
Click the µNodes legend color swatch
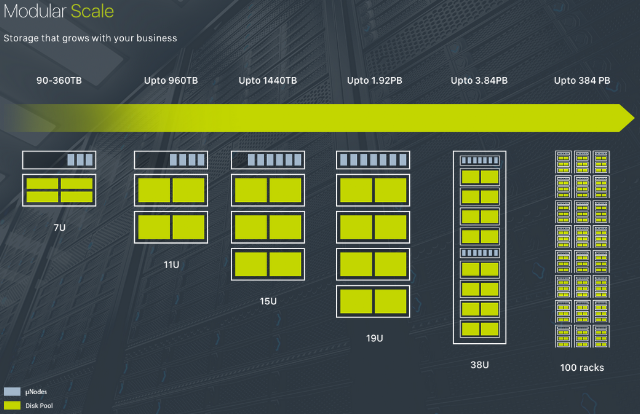tap(12, 392)
